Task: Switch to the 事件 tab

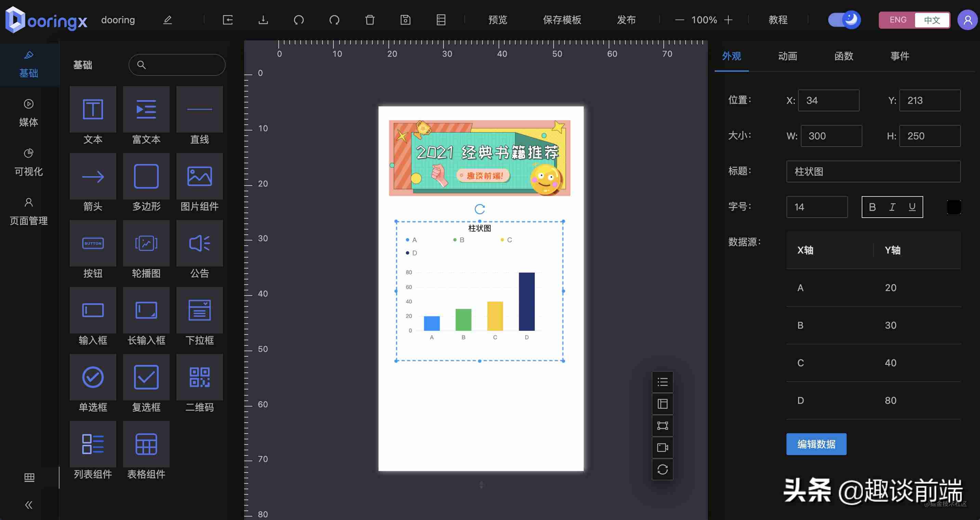Action: 900,56
